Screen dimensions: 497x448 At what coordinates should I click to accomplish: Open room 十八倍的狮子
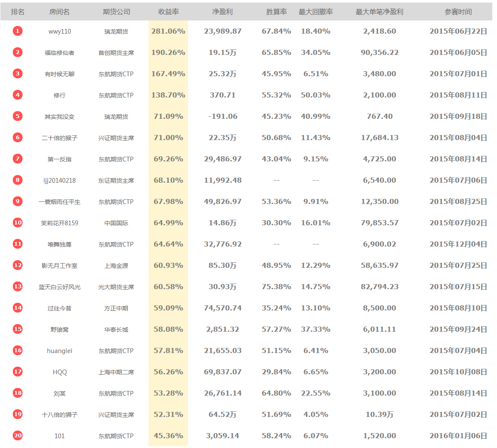point(60,414)
